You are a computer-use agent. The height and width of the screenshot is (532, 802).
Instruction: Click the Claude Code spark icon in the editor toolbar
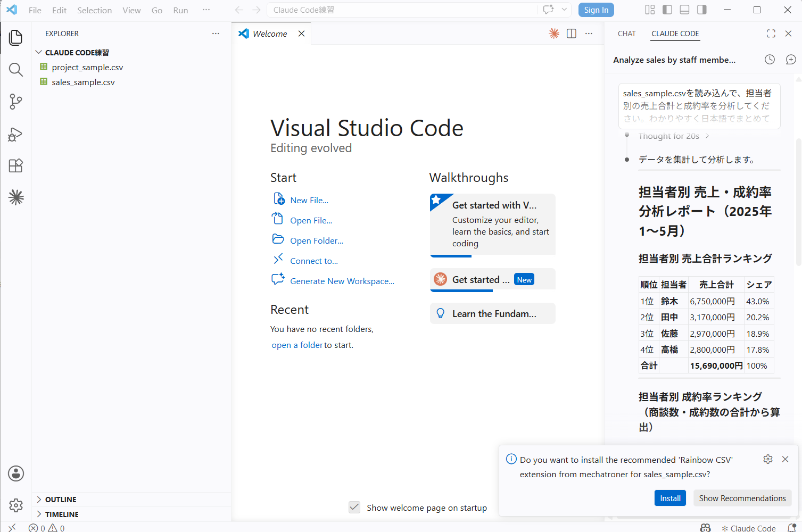pyautogui.click(x=554, y=34)
